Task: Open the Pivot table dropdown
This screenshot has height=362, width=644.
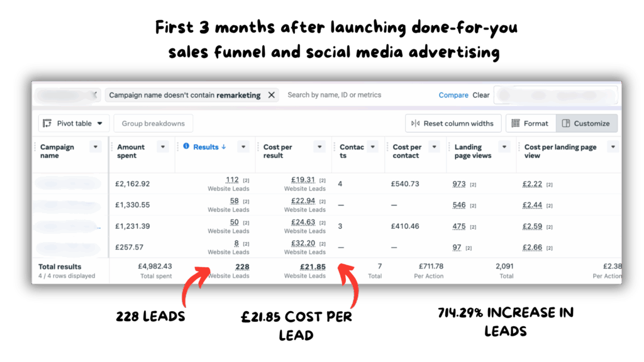Action: pos(74,123)
